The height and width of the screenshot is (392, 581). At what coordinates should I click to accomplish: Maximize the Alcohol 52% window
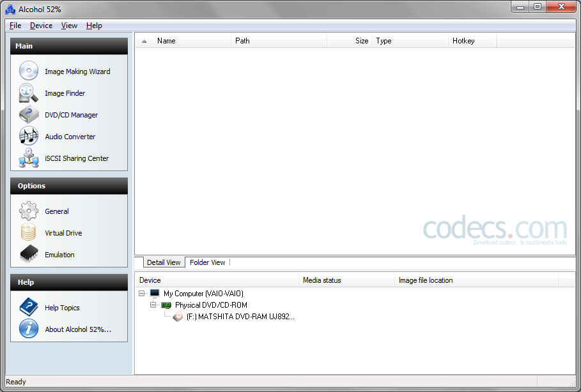[x=538, y=7]
